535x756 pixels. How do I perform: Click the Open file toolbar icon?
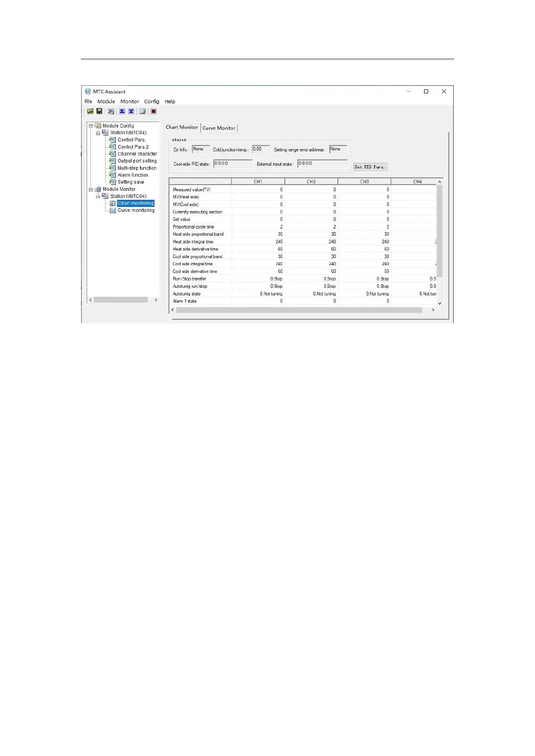(90, 111)
